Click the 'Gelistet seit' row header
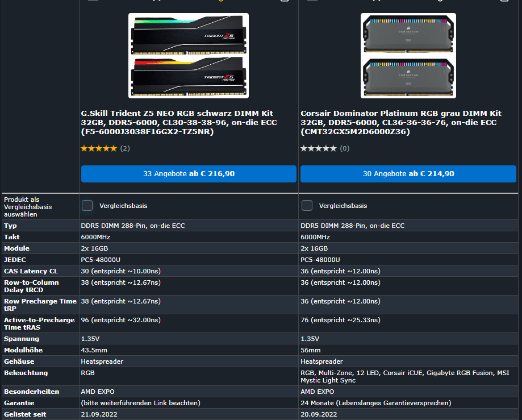522x420 pixels. click(x=25, y=414)
